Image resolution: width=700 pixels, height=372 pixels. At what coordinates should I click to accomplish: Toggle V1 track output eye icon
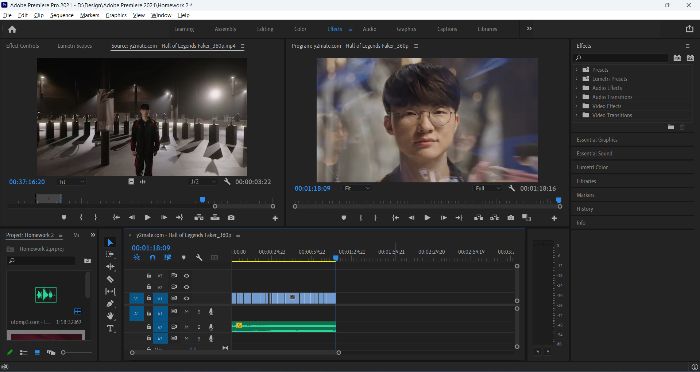[x=187, y=298]
